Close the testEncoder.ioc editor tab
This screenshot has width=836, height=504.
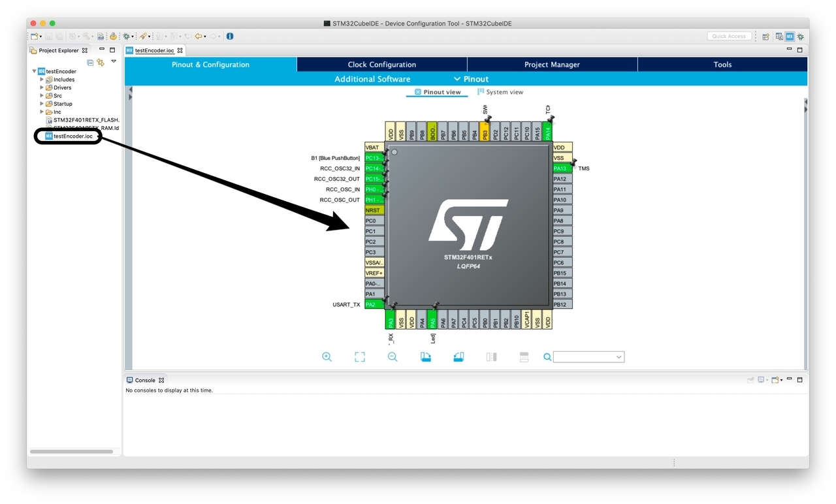(180, 50)
